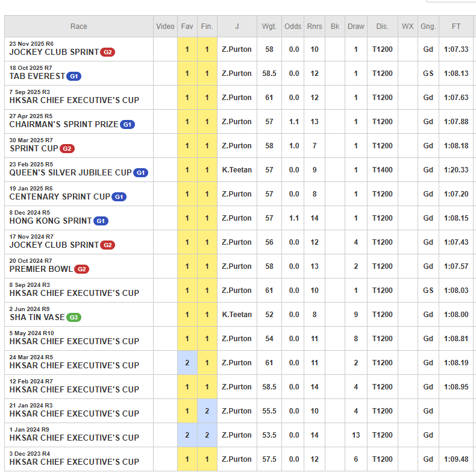
Task: Click Z.Purton in the TAB Everest row
Action: click(237, 74)
